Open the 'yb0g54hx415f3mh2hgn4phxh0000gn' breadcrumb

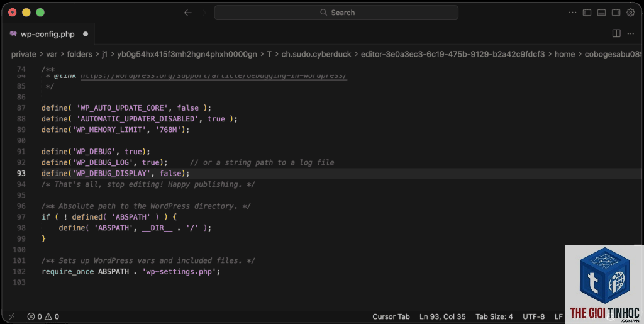tap(187, 54)
